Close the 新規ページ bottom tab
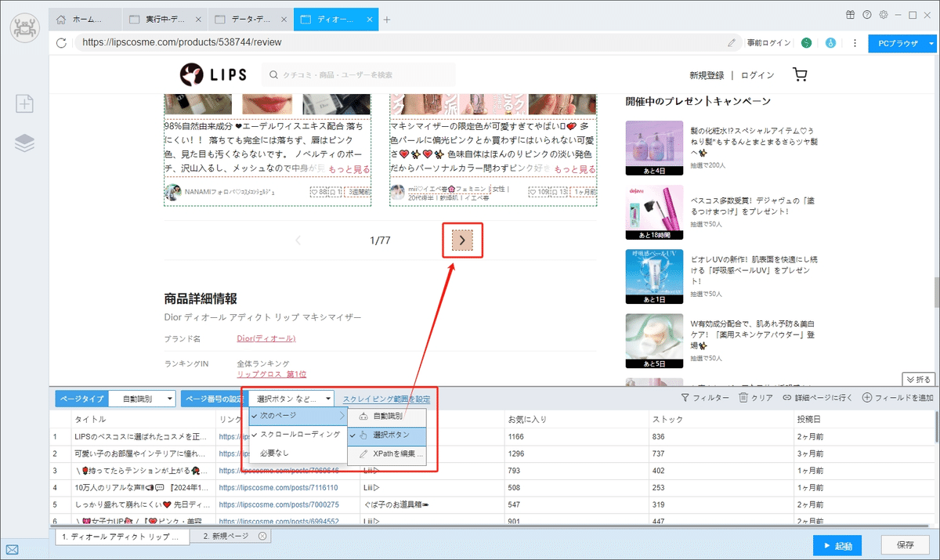Viewport: 940px width, 560px height. 262,537
